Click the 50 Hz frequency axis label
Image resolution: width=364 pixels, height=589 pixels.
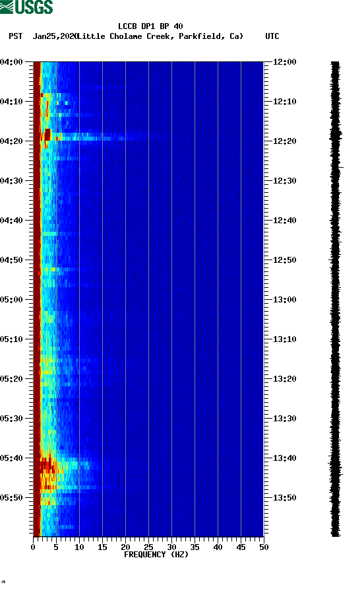264,547
